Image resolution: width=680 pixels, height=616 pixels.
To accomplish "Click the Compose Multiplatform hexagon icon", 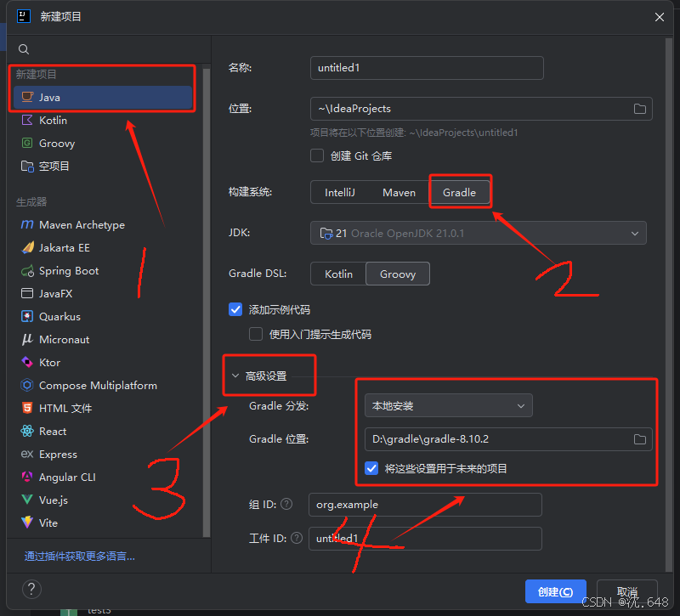I will point(27,386).
